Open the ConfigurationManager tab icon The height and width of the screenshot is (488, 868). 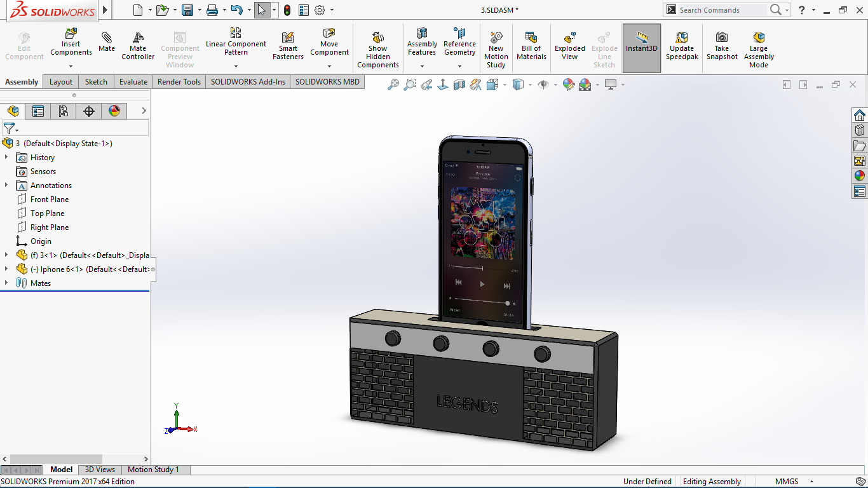(x=64, y=111)
